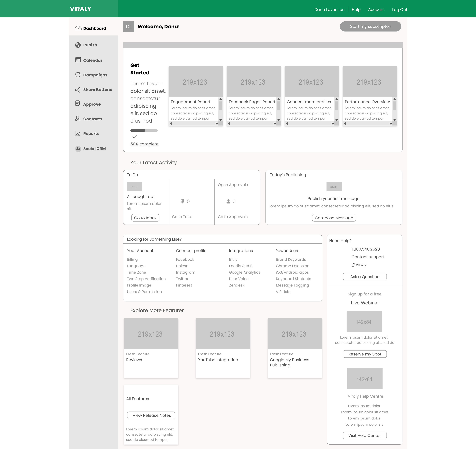Click the Reserve my Spot button
This screenshot has height=449, width=476.
click(x=365, y=354)
